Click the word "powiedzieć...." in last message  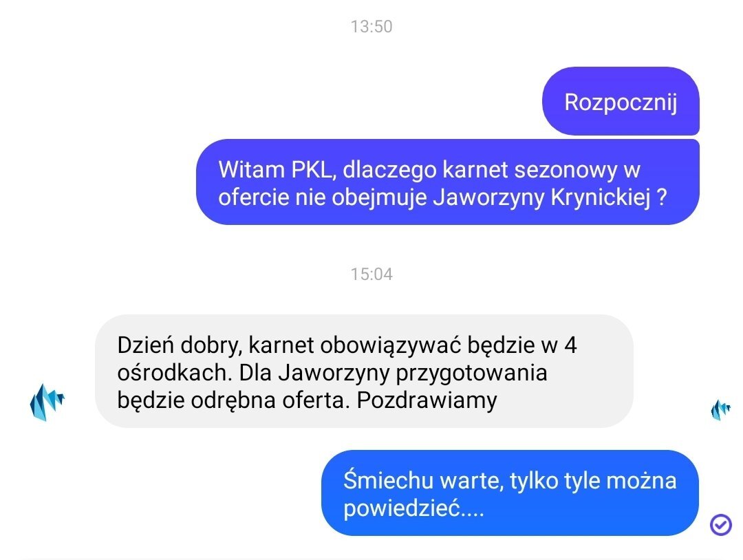click(413, 508)
